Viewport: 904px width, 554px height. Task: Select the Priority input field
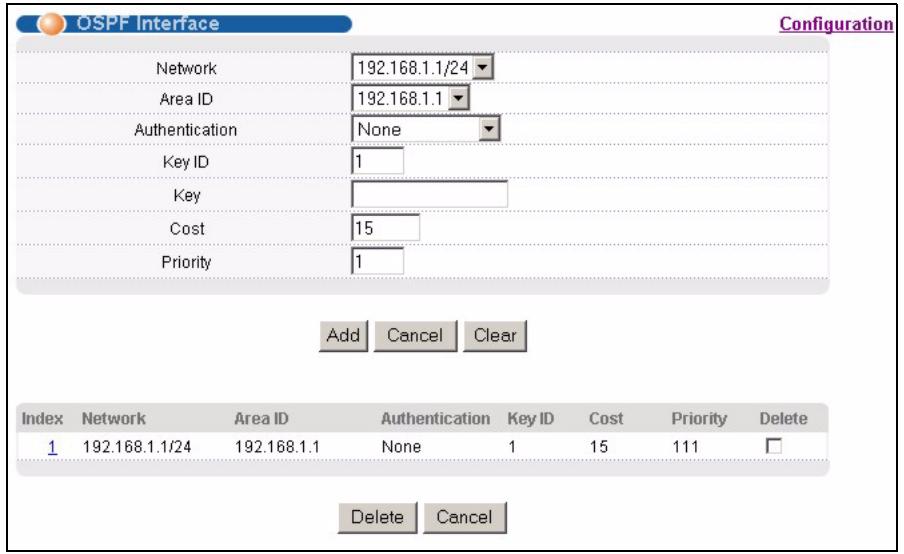(x=378, y=261)
